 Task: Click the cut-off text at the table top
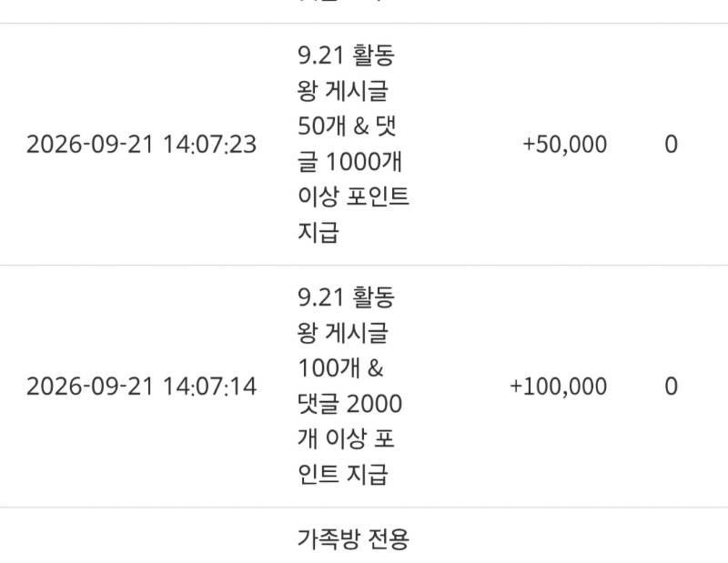[343, 2]
